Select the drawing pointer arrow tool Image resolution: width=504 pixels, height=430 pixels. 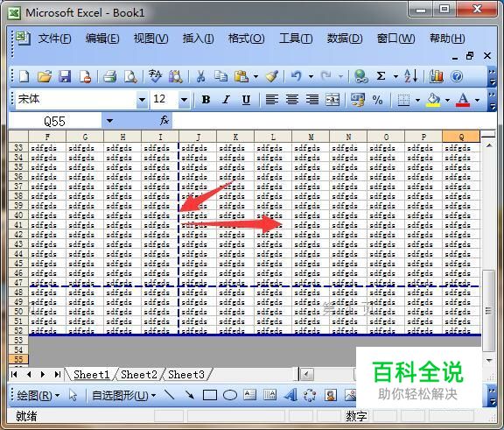click(73, 395)
